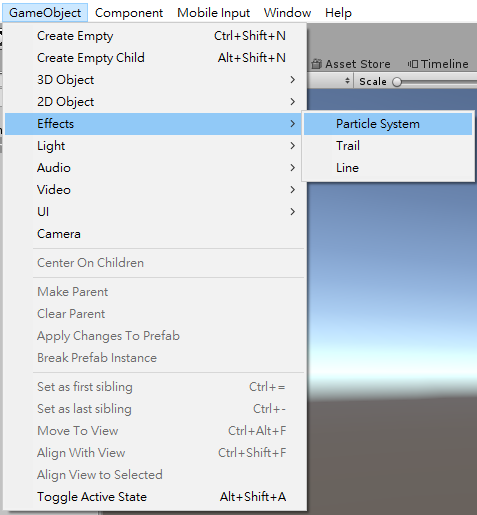Select Toggle Active State entry
The width and height of the screenshot is (477, 515).
155,497
